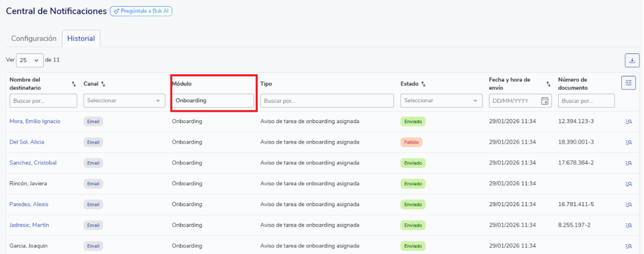Sort by Nombre del destinatario arrows

click(x=74, y=84)
